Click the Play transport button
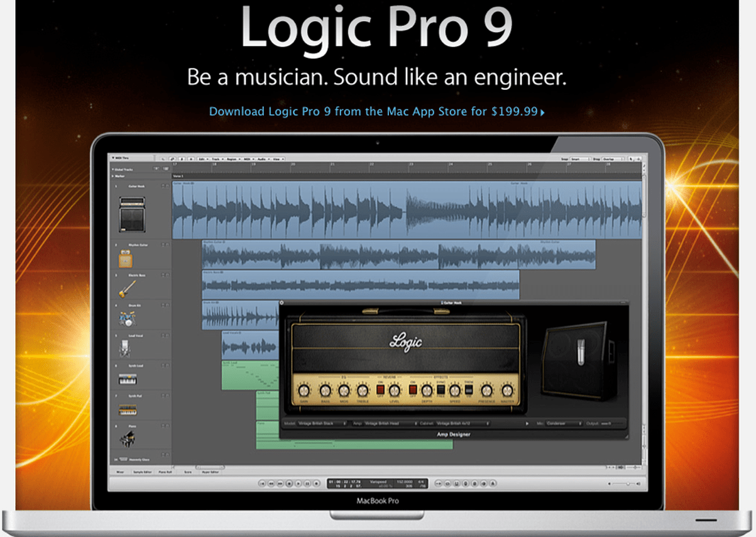Screen dimensions: 756x537 pyautogui.click(x=298, y=483)
